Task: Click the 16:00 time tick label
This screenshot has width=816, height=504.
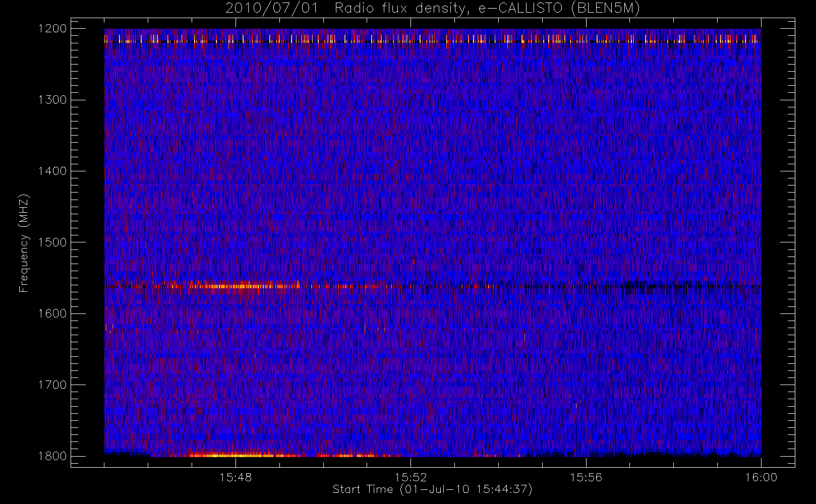Action: (761, 477)
